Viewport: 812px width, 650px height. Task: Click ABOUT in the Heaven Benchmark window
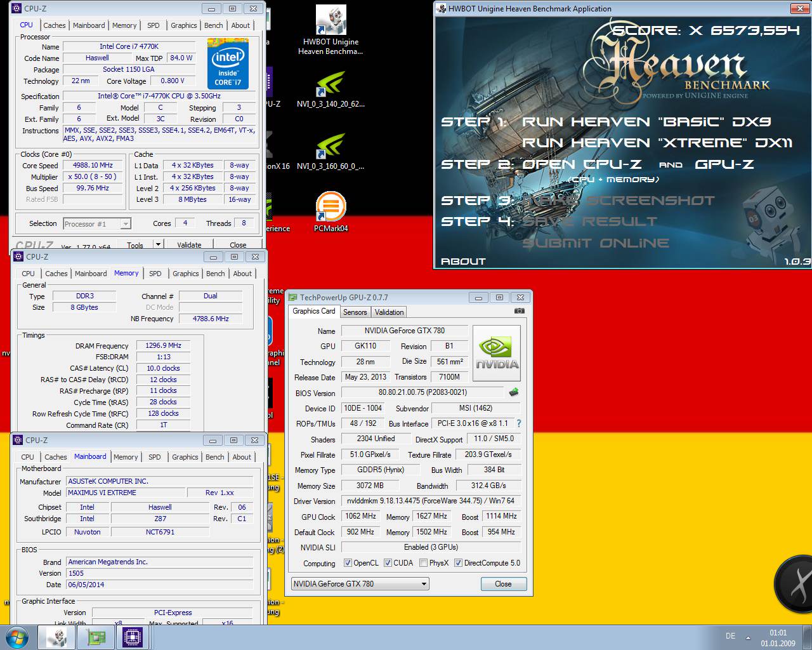pos(463,261)
